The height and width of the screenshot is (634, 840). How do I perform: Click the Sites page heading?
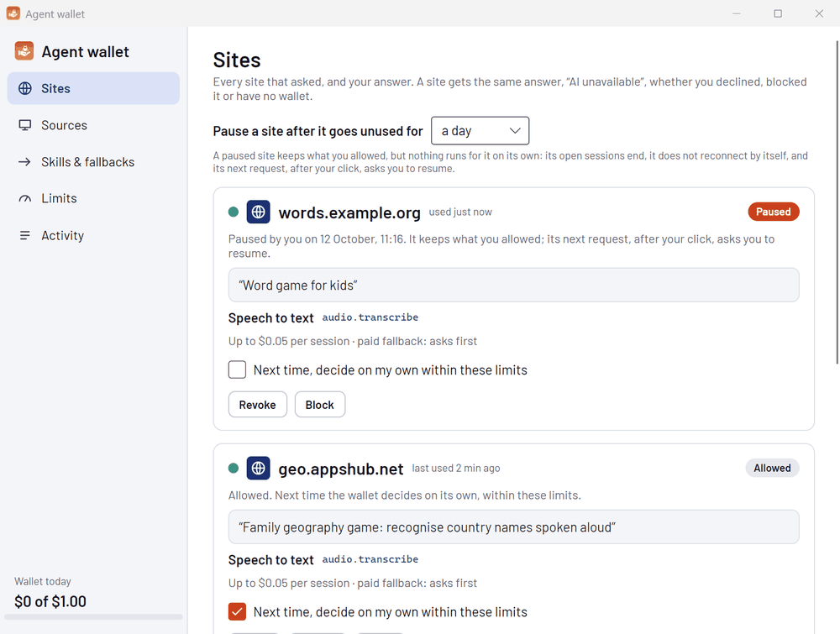point(237,60)
